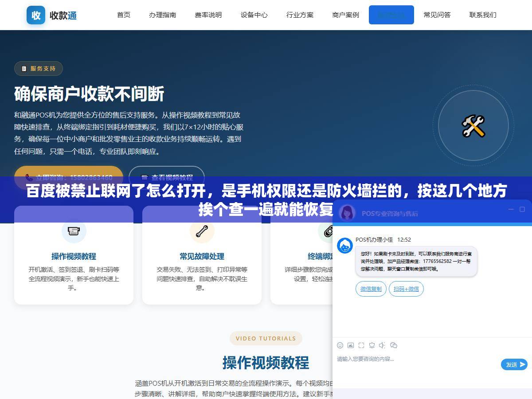Maximize the POS chat window
This screenshot has width=532, height=399.
tap(522, 209)
